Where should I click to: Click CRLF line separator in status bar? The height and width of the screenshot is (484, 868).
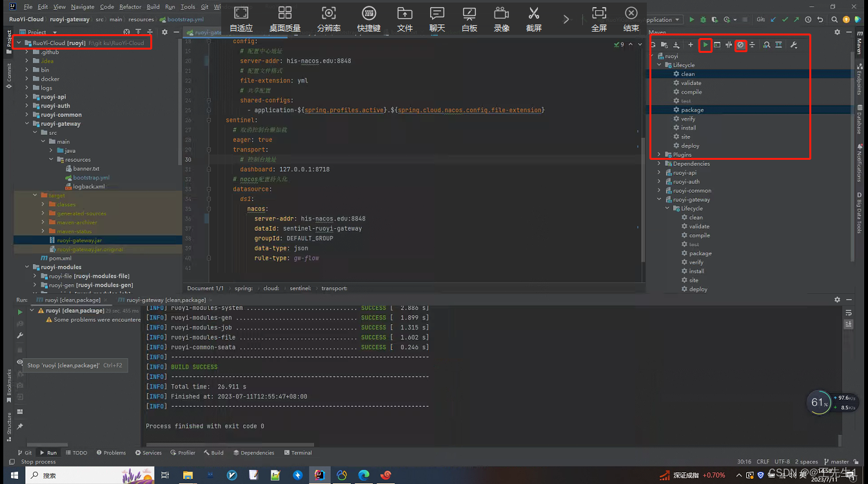(762, 461)
